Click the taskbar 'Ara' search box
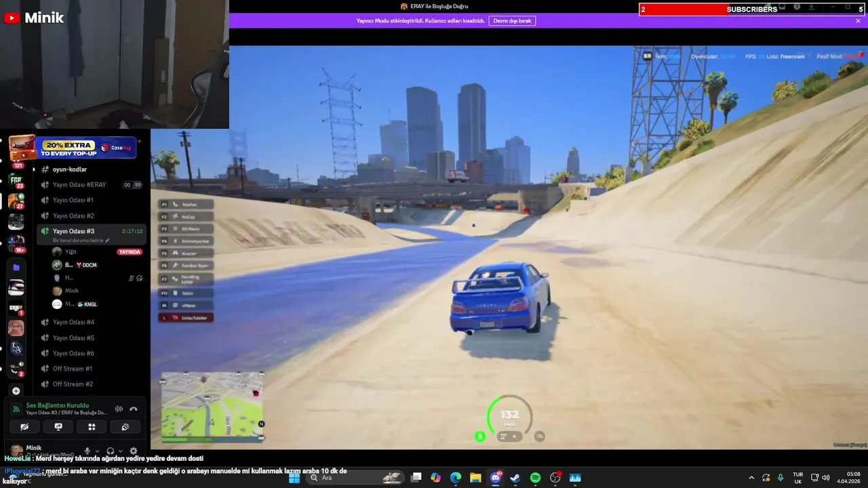 (x=357, y=478)
